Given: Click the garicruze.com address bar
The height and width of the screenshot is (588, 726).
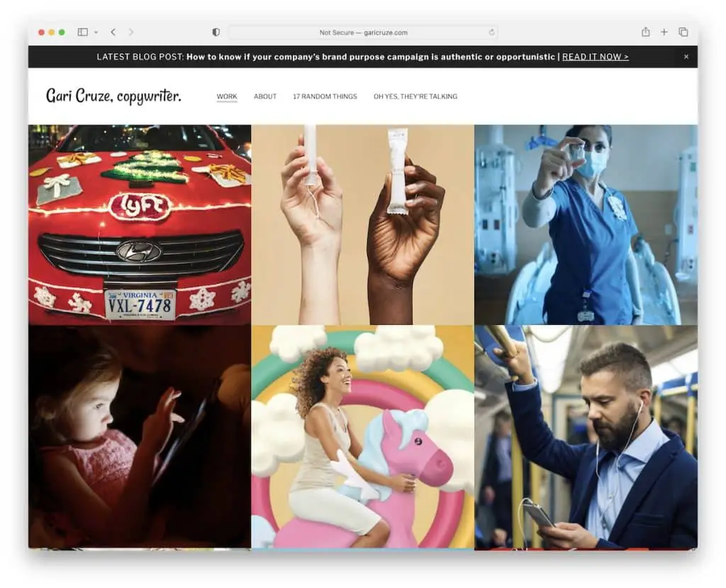Looking at the screenshot, I should click(x=362, y=33).
